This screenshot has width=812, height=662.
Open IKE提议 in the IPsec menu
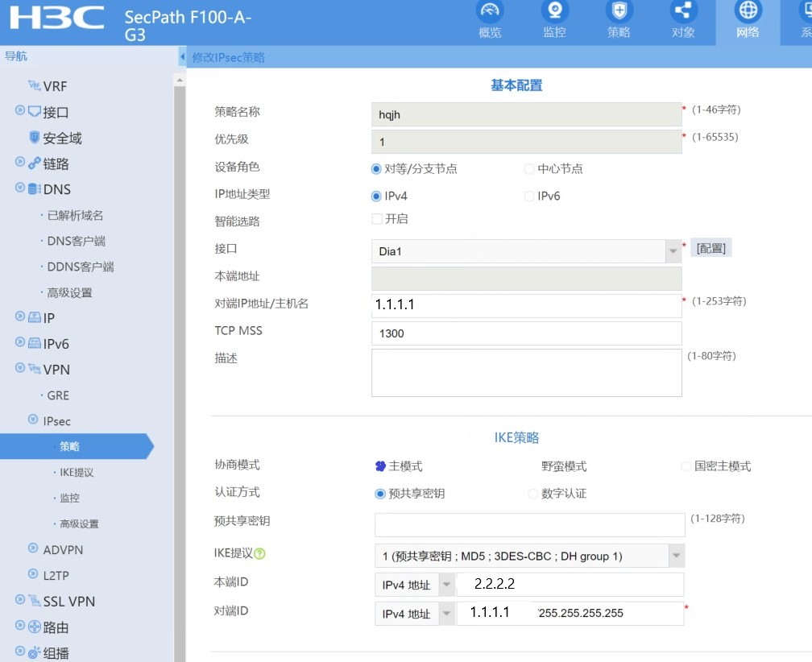click(77, 472)
